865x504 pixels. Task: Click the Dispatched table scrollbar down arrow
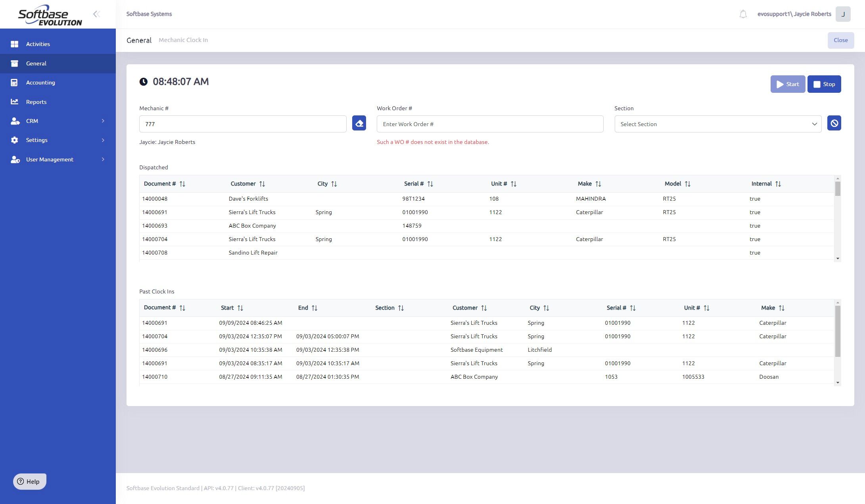[x=838, y=259]
